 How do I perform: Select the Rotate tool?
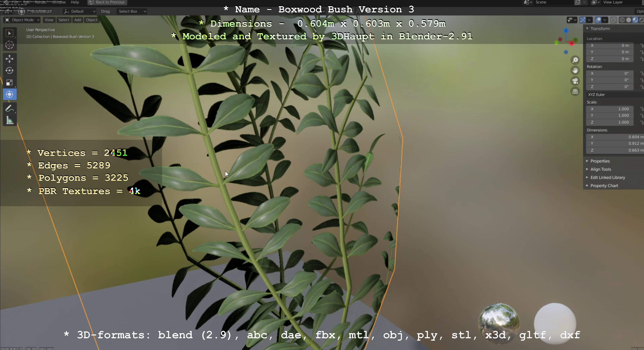point(10,71)
